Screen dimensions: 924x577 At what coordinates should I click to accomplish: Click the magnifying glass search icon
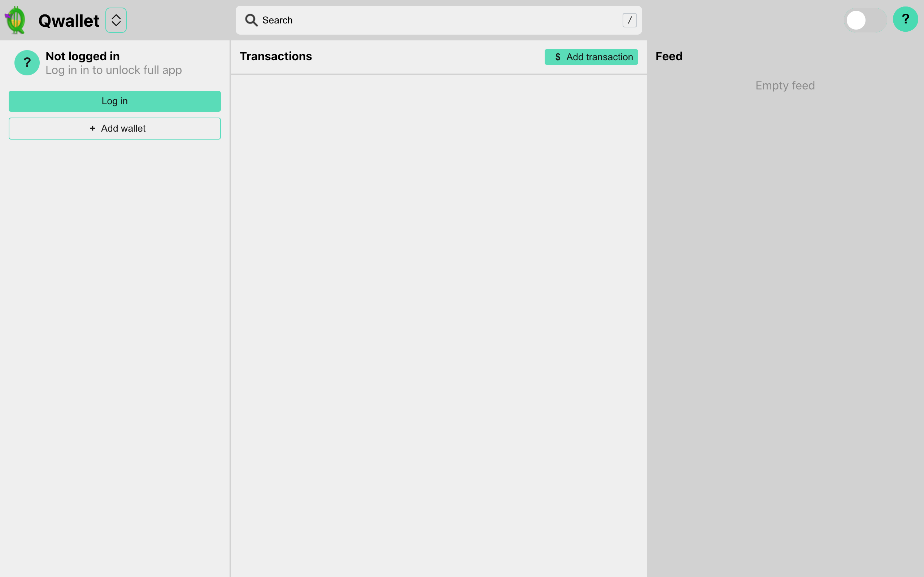(251, 20)
